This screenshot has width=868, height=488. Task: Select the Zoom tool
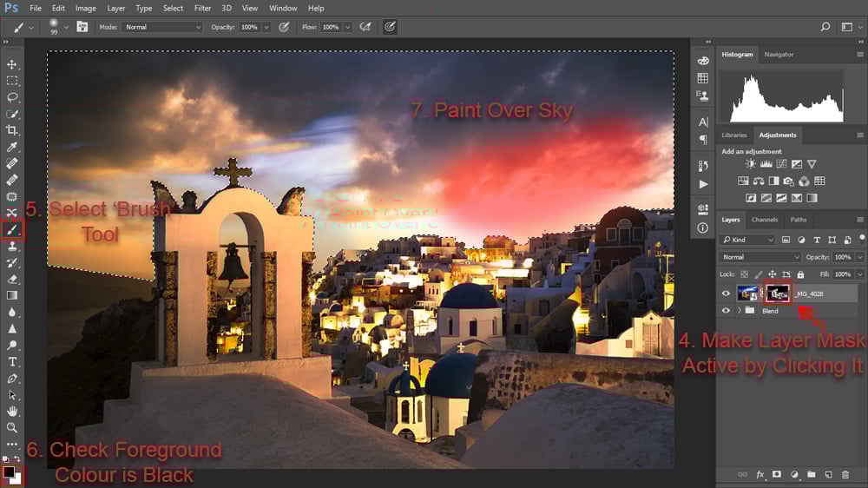click(11, 427)
